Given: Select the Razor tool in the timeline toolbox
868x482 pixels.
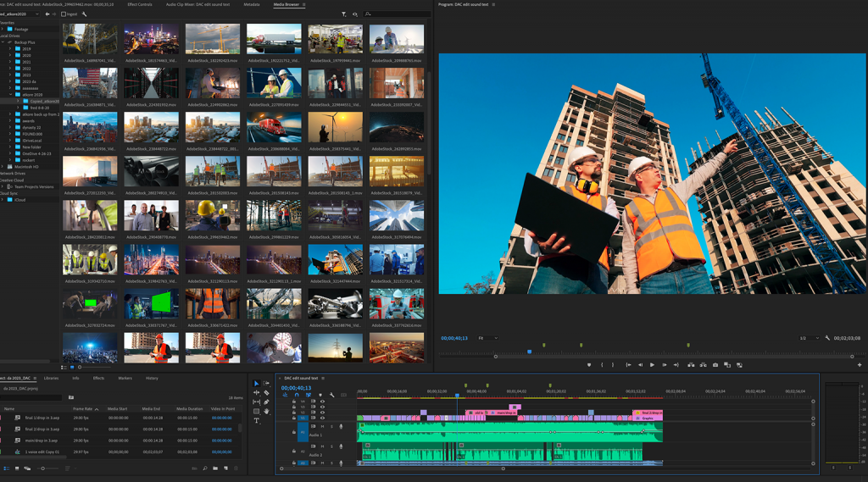Looking at the screenshot, I should pos(266,393).
